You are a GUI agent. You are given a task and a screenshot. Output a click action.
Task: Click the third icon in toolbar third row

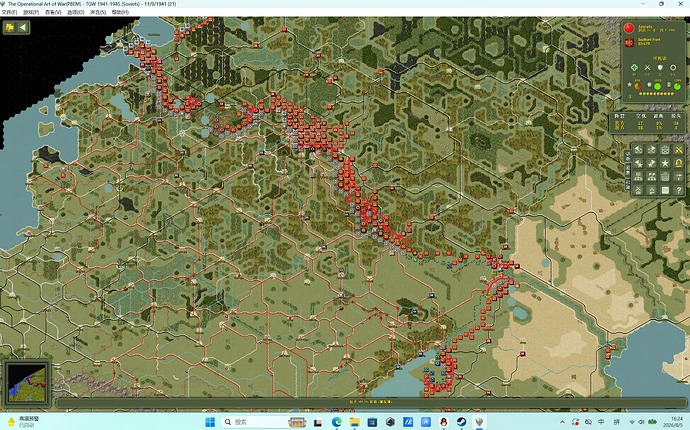click(665, 176)
